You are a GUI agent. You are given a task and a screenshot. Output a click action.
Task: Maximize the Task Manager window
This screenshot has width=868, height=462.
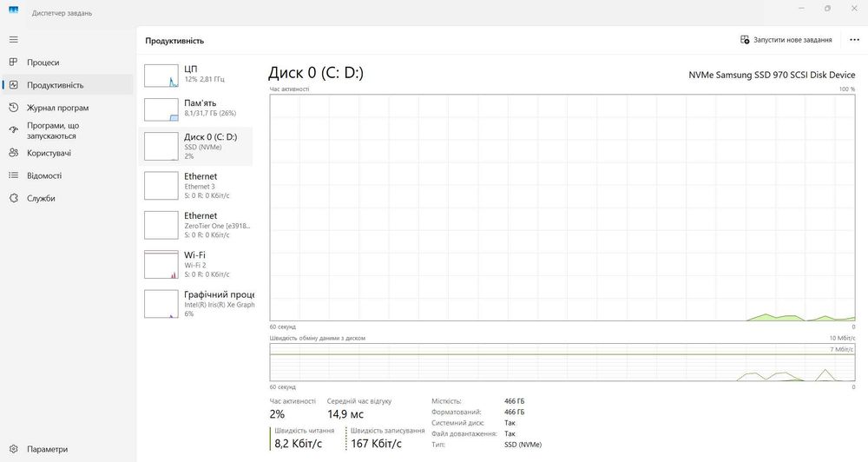click(827, 9)
